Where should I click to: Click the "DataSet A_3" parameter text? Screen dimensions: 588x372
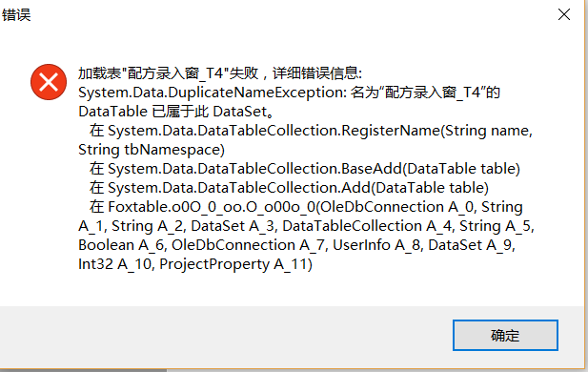[x=233, y=226]
